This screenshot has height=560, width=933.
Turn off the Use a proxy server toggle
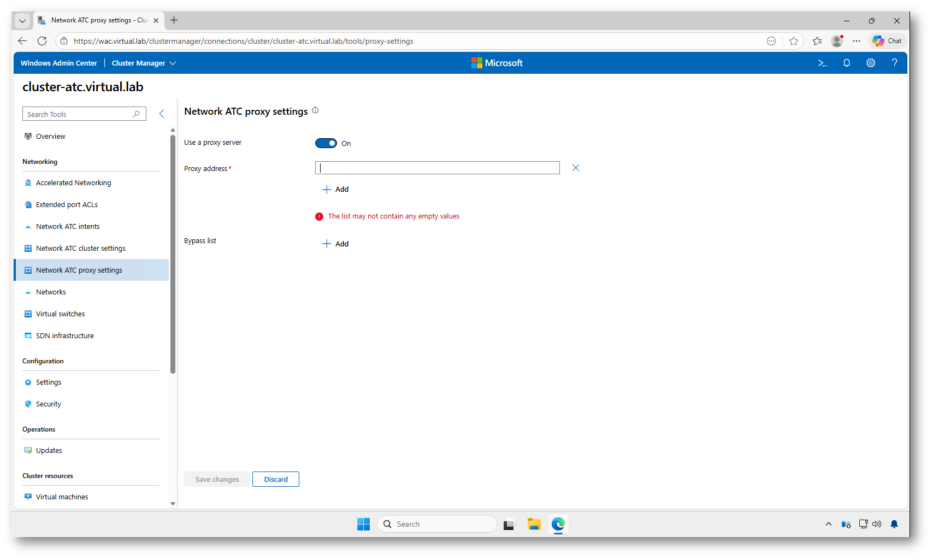(x=326, y=143)
